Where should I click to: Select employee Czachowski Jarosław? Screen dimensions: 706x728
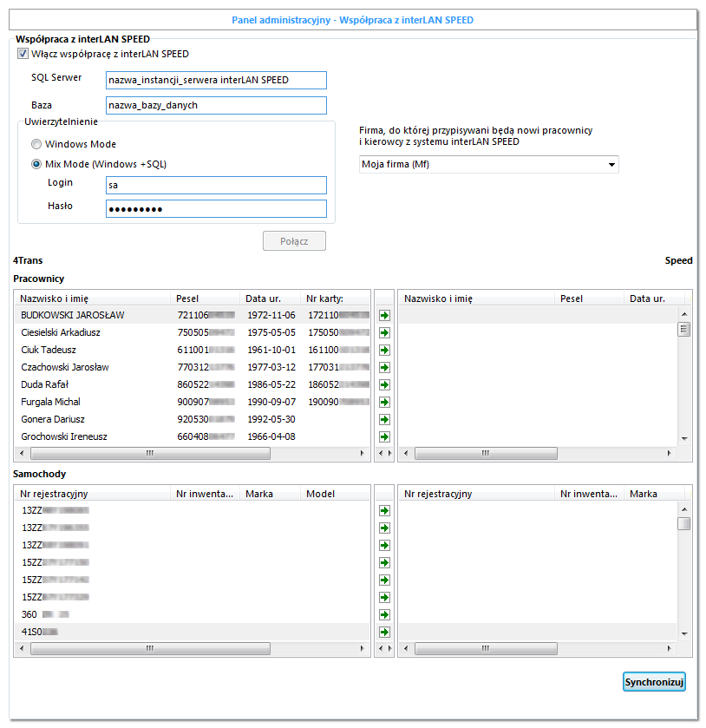(193, 367)
